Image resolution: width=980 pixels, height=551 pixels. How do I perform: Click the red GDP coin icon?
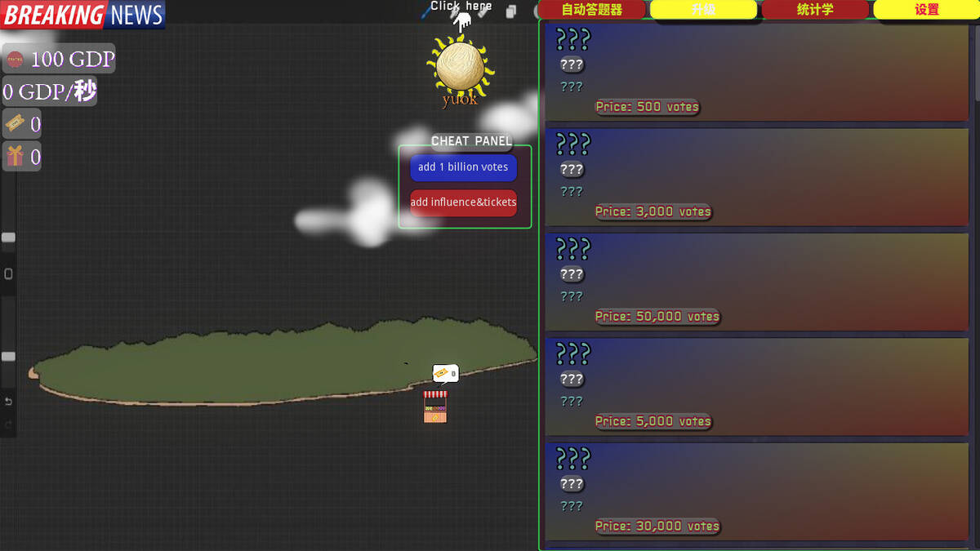coord(16,59)
